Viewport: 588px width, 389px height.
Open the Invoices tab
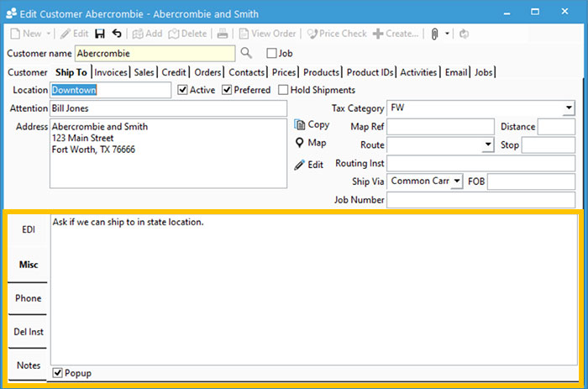coord(111,72)
